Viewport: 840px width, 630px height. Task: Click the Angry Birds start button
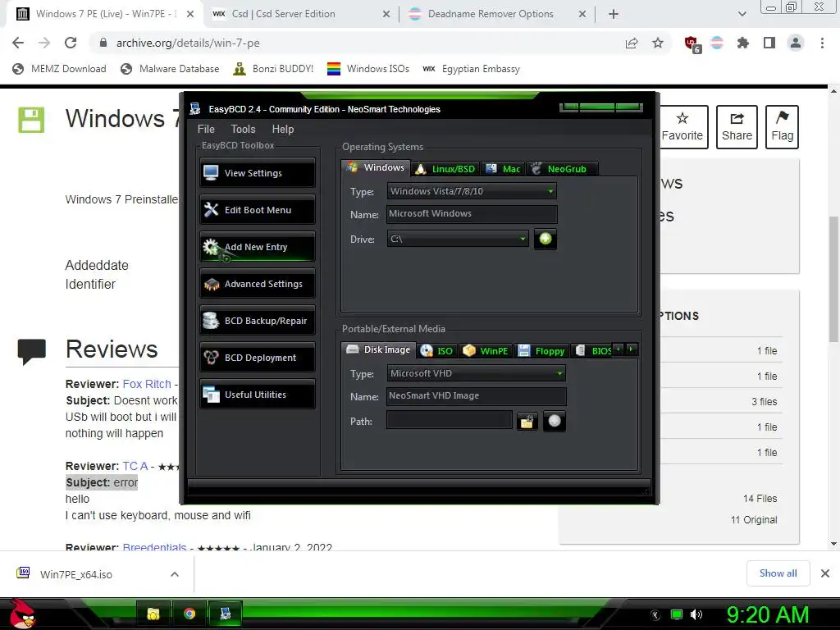(x=22, y=614)
